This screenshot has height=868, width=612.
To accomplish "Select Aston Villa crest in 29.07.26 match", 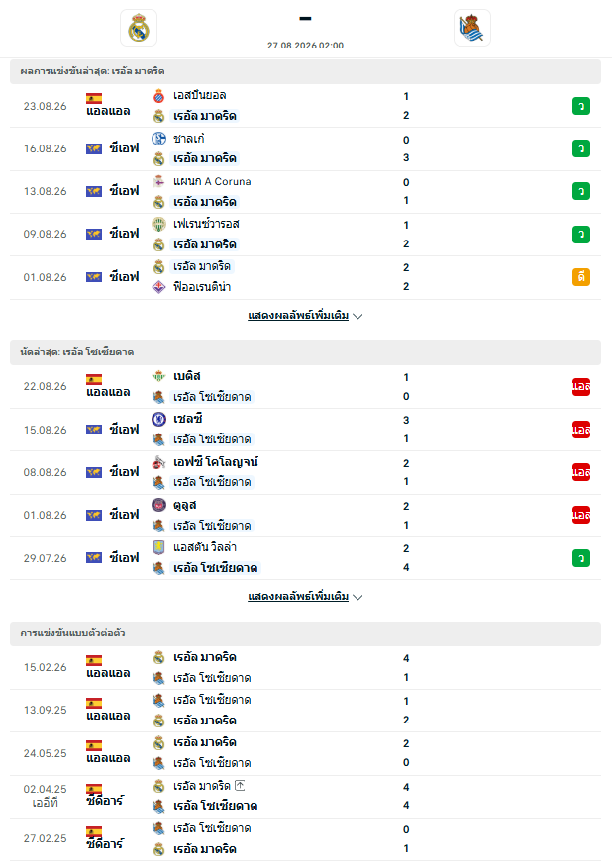I will click(x=159, y=547).
